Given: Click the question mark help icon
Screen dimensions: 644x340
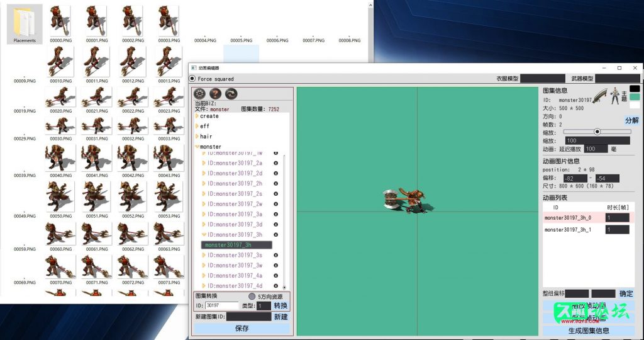Looking at the screenshot, I should pos(215,94).
